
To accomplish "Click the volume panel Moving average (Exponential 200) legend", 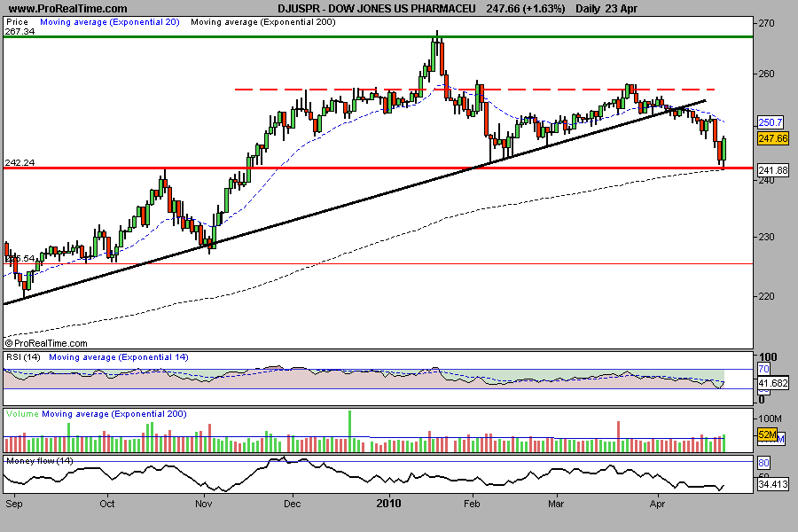I will pos(114,414).
